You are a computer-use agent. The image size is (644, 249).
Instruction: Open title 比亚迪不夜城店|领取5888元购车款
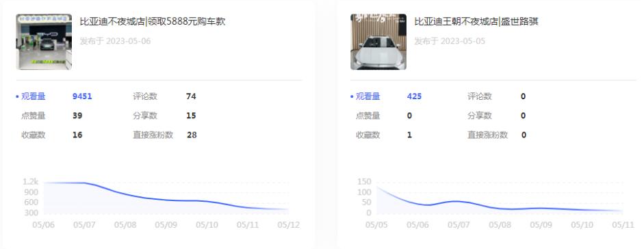[153, 22]
